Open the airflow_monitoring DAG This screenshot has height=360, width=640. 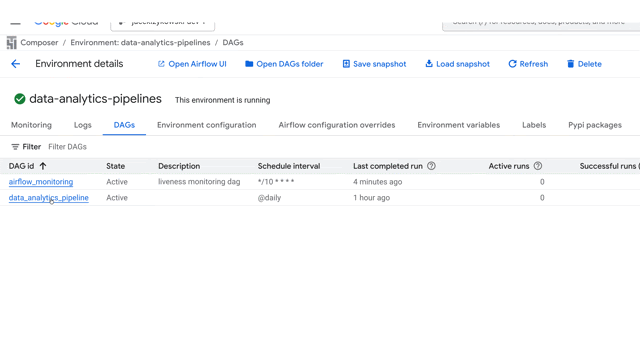[x=41, y=182]
